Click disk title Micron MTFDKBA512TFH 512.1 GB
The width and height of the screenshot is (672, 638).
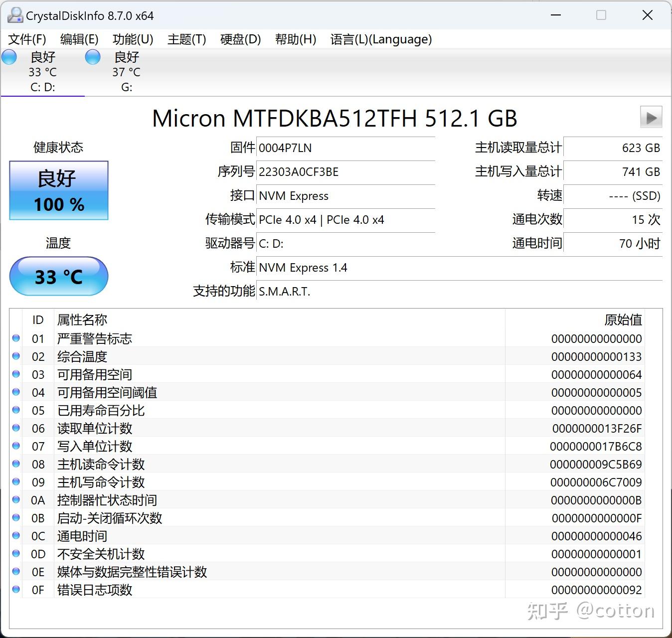coord(335,119)
